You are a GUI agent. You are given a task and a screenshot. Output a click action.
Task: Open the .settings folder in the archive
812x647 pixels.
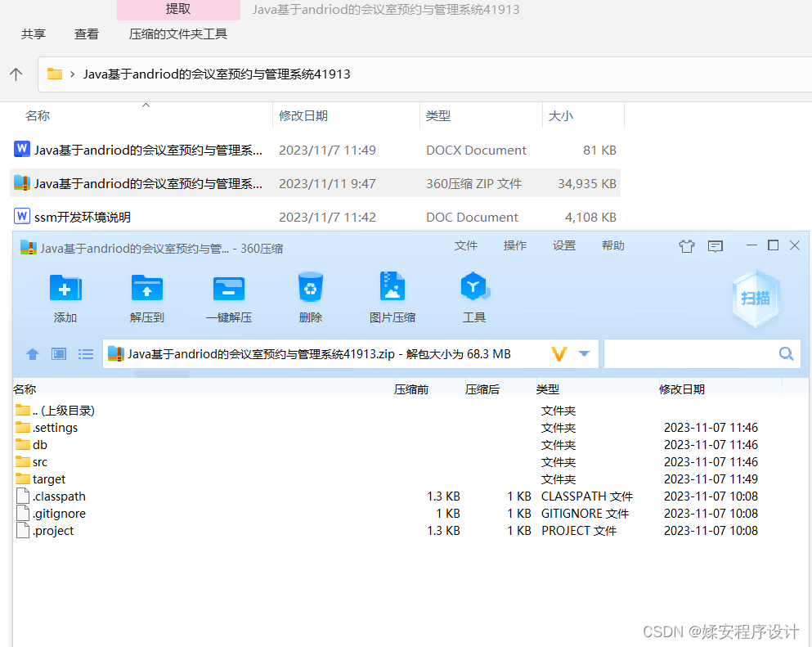click(x=53, y=427)
